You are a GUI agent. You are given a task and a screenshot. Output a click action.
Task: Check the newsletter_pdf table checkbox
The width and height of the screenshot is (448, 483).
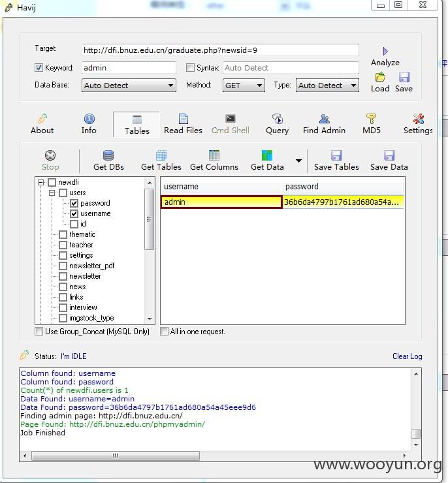point(63,266)
